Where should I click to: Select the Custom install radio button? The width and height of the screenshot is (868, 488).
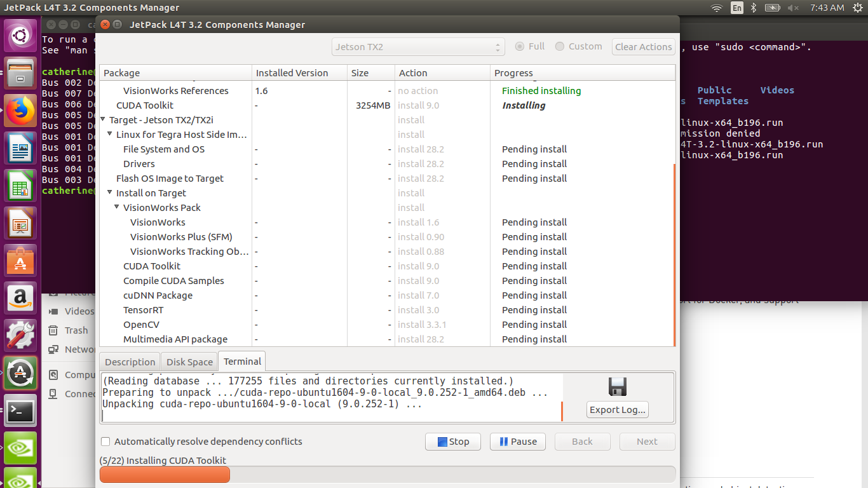tap(559, 46)
